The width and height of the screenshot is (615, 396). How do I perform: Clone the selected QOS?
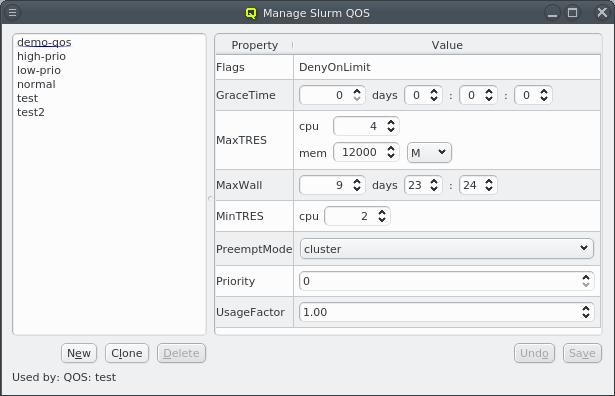tap(127, 353)
